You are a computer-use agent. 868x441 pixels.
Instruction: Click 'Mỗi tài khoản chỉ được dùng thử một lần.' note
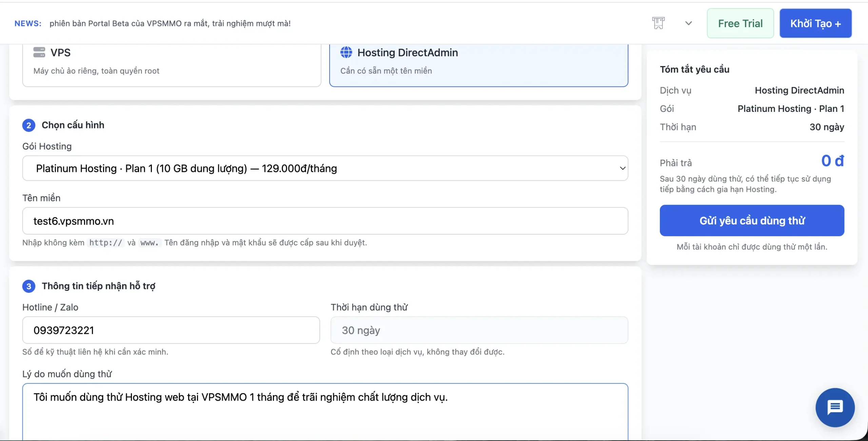point(752,247)
